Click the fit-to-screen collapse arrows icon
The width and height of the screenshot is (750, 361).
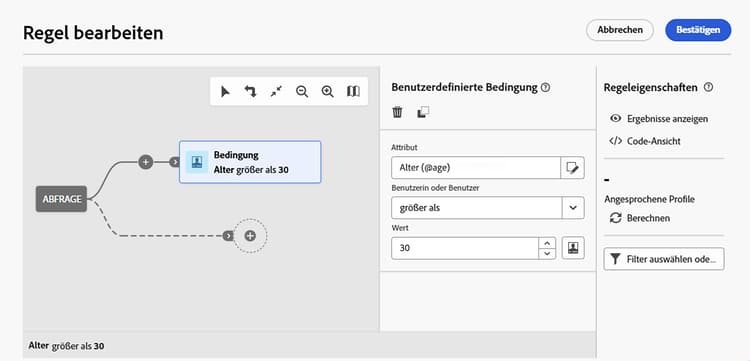point(276,91)
